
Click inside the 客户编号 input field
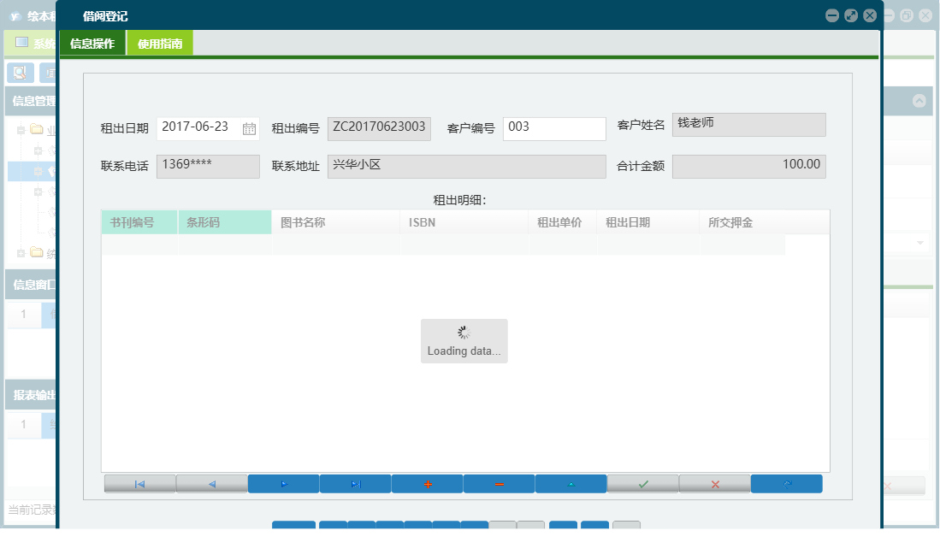pos(554,128)
